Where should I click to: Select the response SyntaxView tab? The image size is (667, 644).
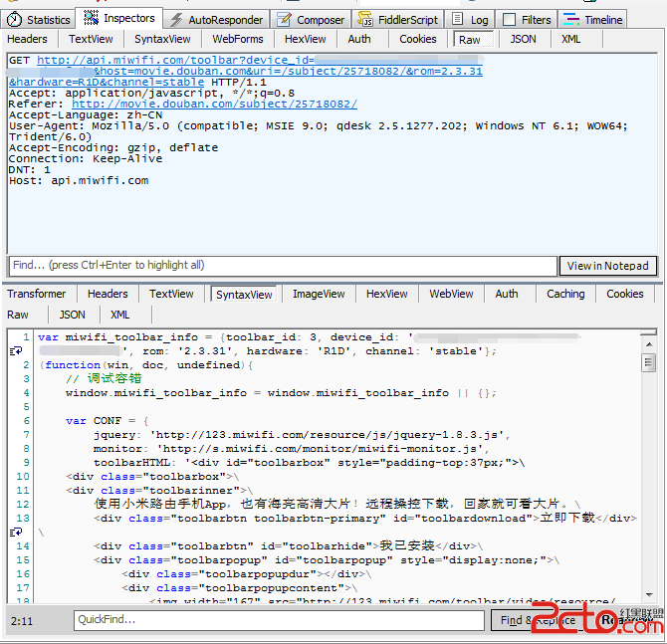click(x=244, y=295)
